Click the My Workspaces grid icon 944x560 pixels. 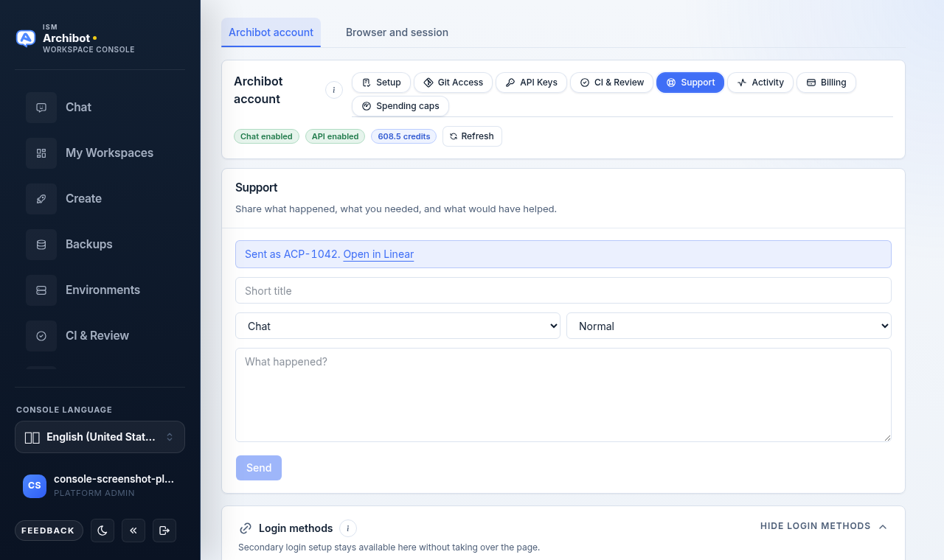(41, 153)
